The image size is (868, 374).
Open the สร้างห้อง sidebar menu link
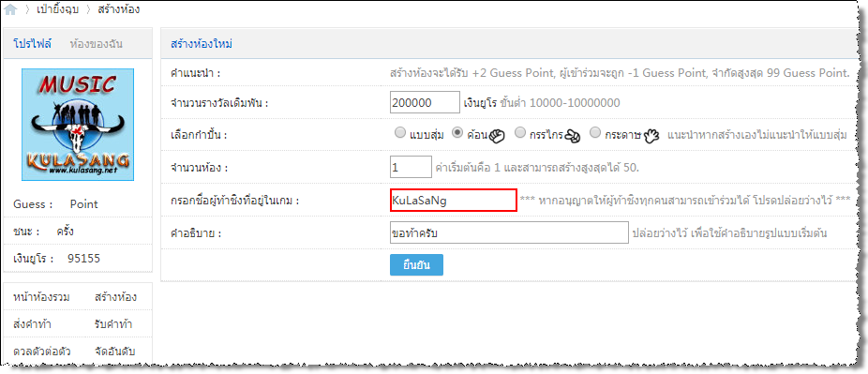115,298
